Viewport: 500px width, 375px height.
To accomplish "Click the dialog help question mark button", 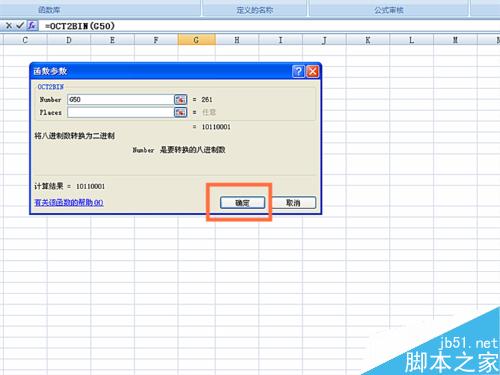I will 298,71.
